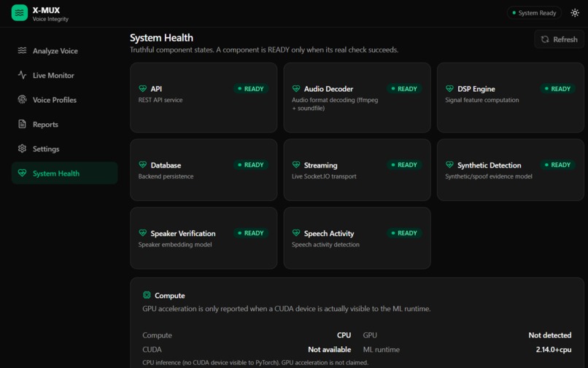This screenshot has width=588, height=368.
Task: Click the System Health page heading
Action: 161,38
